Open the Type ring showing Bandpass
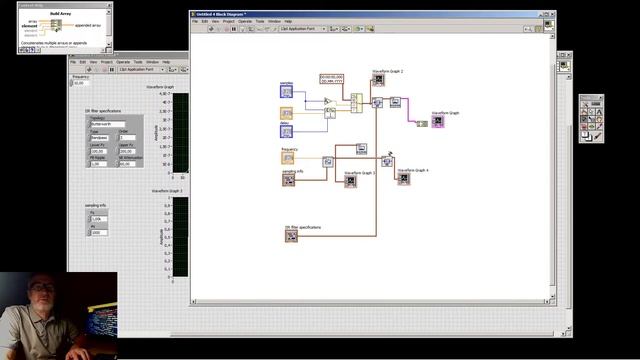 100,138
